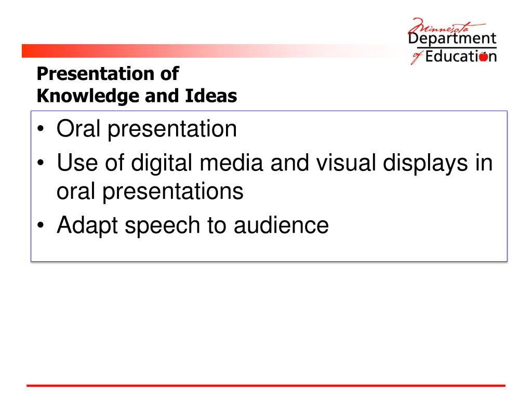
Task: Click the Minnesota Department of Education logo
Action: [x=453, y=41]
